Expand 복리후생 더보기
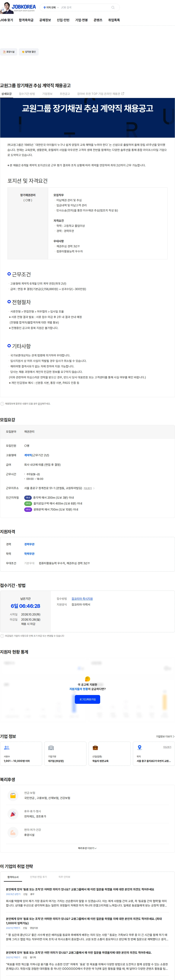 (87, 848)
